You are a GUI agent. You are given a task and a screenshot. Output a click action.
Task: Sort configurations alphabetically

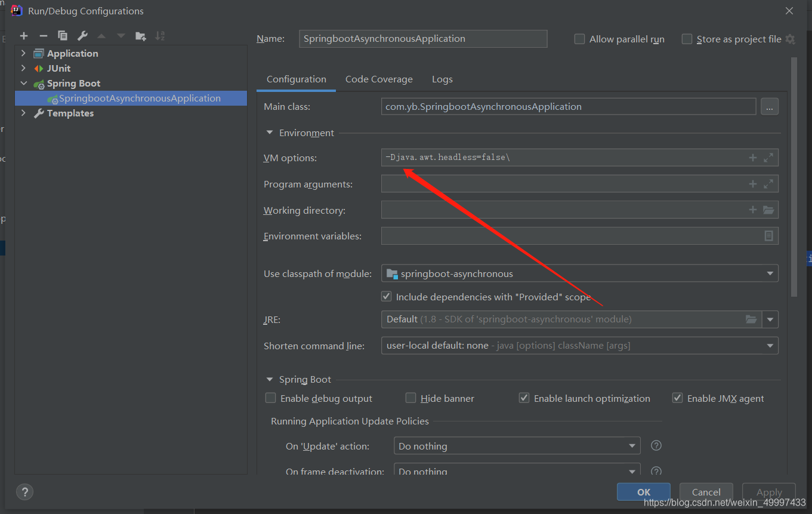pyautogui.click(x=160, y=35)
